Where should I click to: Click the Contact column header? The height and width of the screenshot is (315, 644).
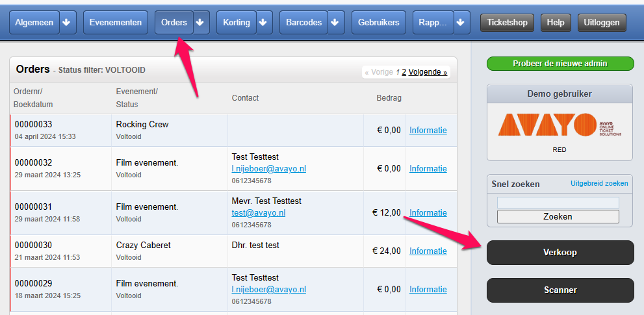245,97
